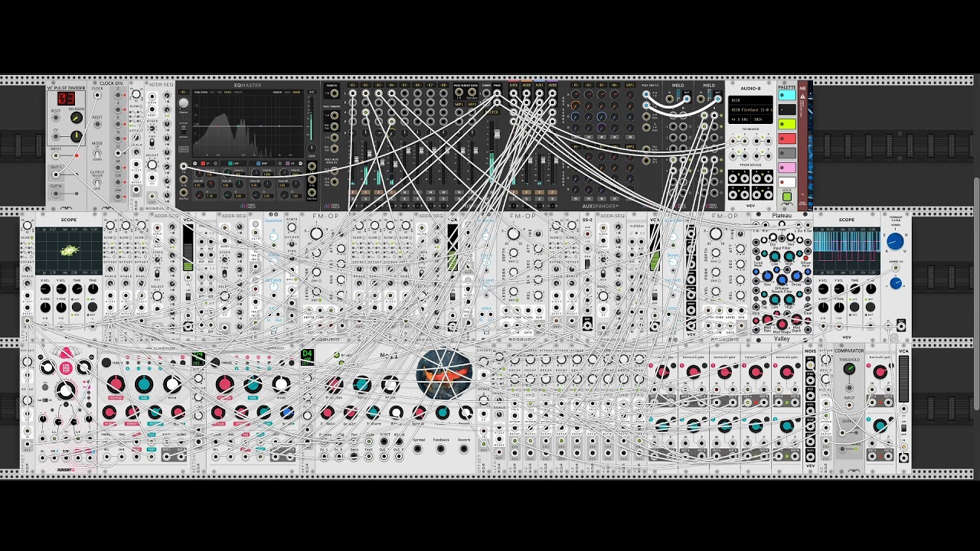Image resolution: width=980 pixels, height=551 pixels.
Task: Click the OUT jack on the right MELD
Action: click(x=717, y=99)
